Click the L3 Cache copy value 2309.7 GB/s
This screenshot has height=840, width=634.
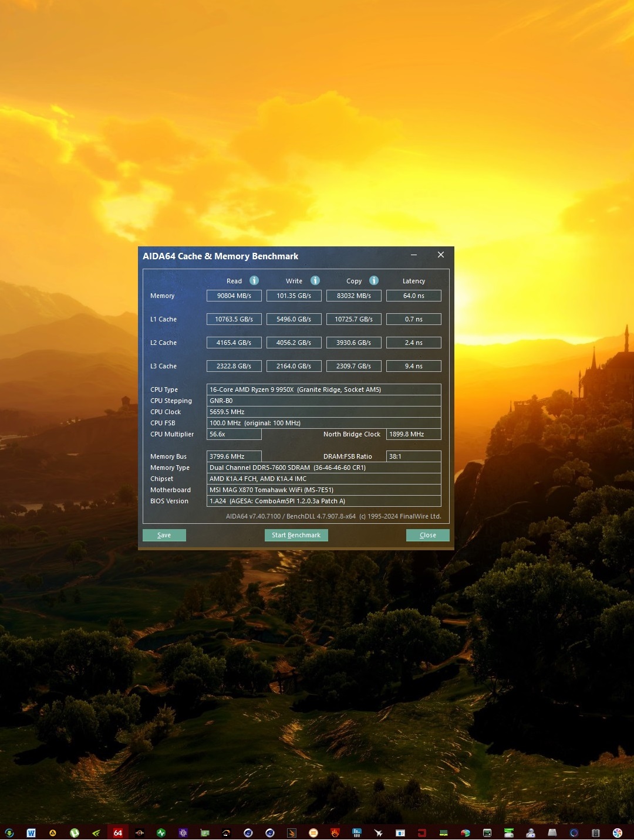[x=354, y=366]
